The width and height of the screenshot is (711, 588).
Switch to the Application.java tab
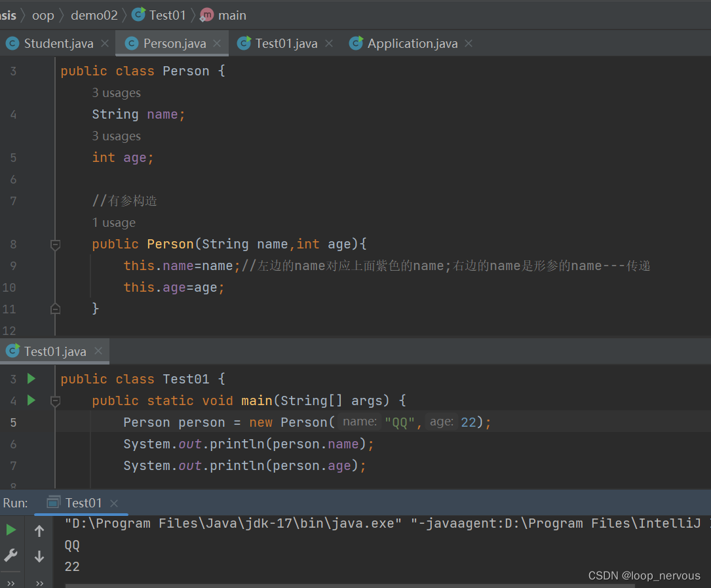click(x=412, y=43)
